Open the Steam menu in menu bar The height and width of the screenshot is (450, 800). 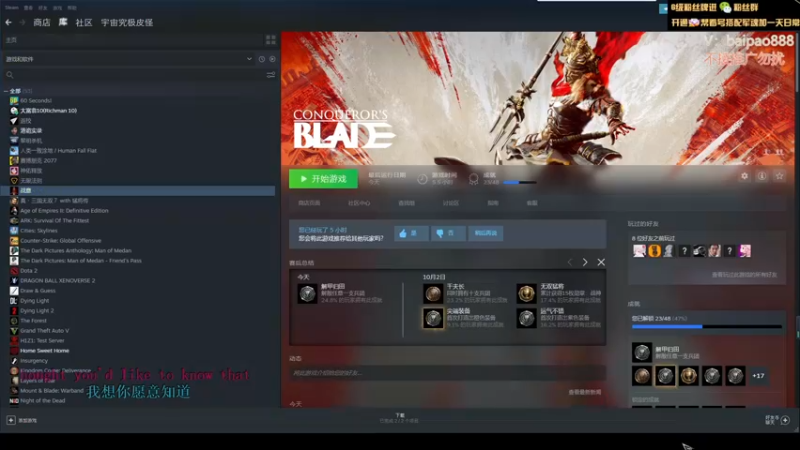(x=12, y=8)
